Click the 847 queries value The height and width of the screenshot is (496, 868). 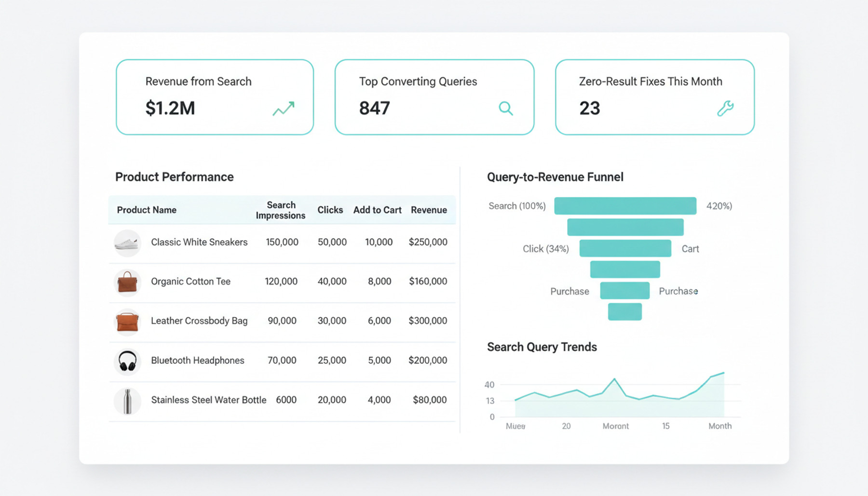(x=375, y=108)
